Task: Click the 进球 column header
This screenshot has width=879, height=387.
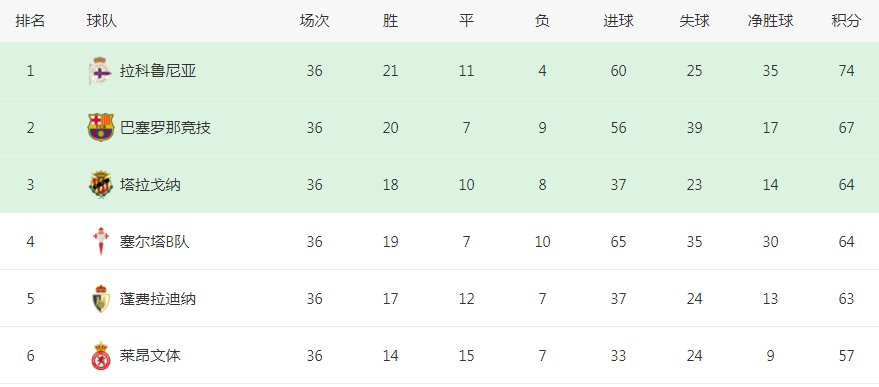Action: (x=618, y=21)
